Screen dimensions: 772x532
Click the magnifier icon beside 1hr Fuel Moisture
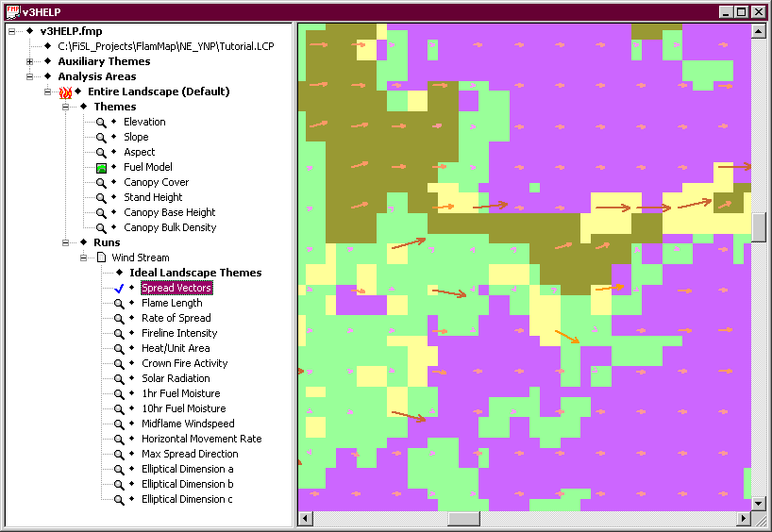coord(119,394)
